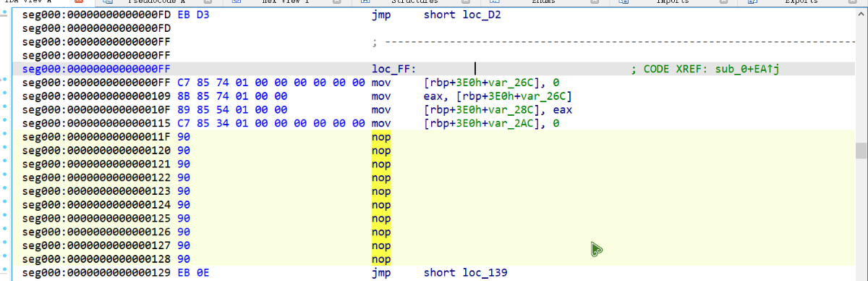This screenshot has height=281, width=868.
Task: Select opcode bytes 89 85 54 01 00 00
Action: (232, 110)
